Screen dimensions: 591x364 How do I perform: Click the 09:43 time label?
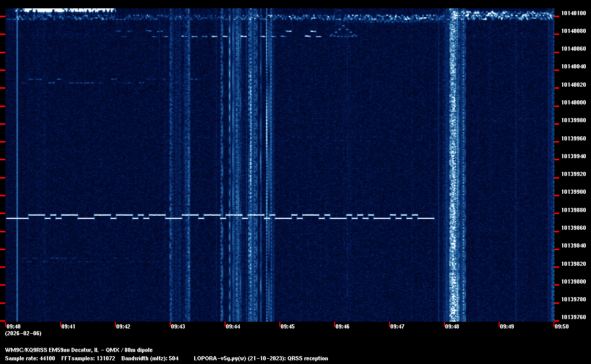click(x=178, y=326)
